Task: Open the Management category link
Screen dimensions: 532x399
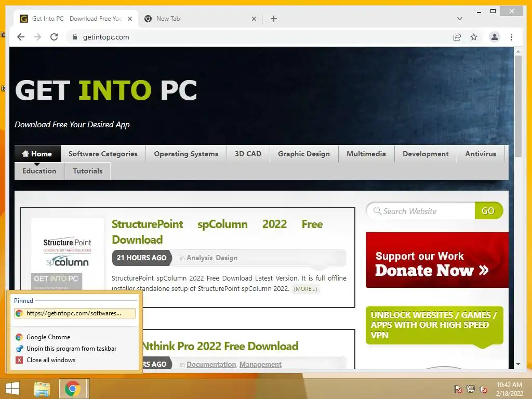Action: [x=261, y=364]
